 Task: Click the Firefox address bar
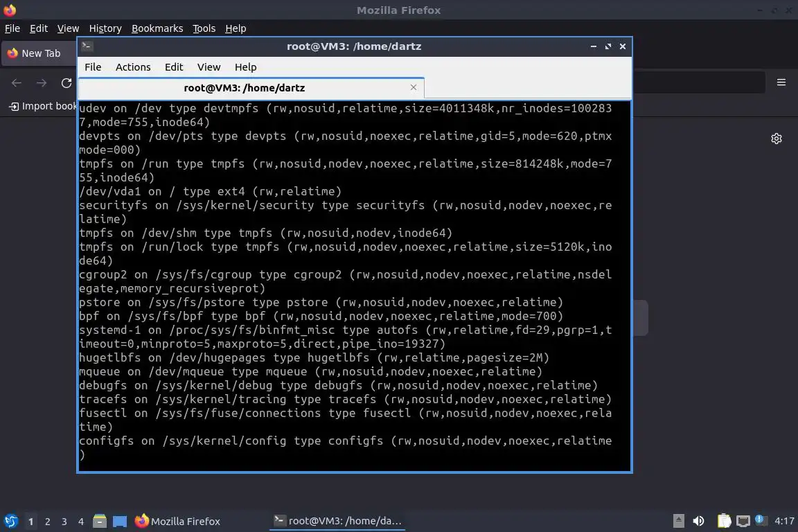tap(698, 82)
